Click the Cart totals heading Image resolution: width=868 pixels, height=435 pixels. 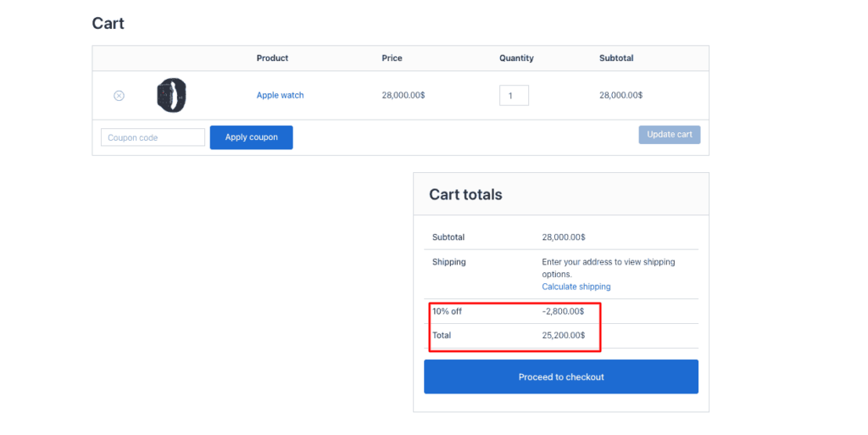tap(465, 195)
